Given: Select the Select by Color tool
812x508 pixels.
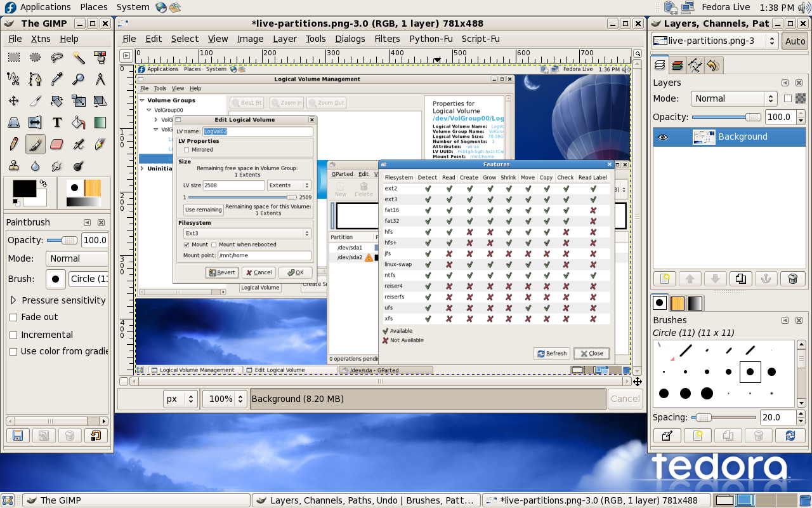Looking at the screenshot, I should pyautogui.click(x=100, y=58).
